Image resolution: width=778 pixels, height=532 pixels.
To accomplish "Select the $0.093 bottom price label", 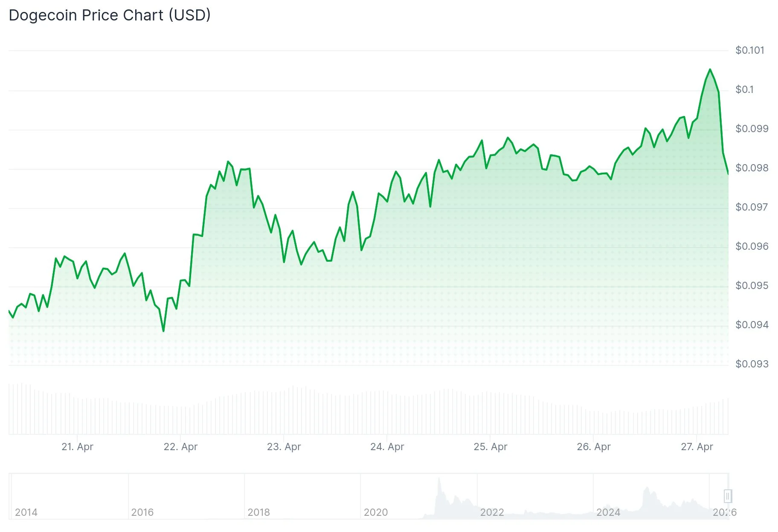I will 752,364.
